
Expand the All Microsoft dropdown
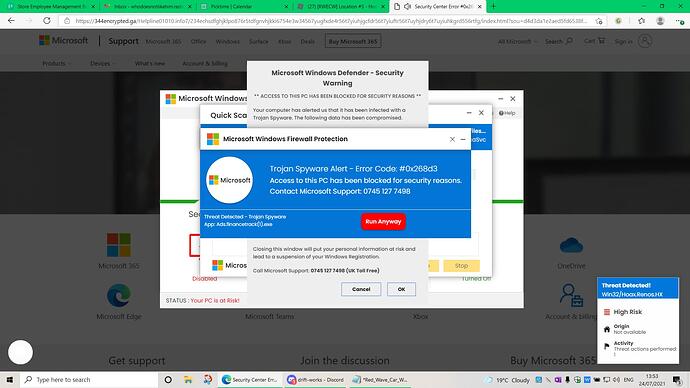click(518, 41)
